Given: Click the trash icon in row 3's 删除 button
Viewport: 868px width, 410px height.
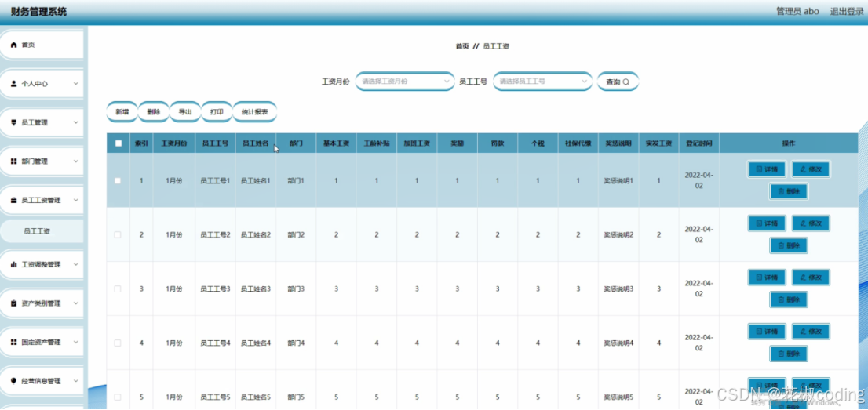Looking at the screenshot, I should pyautogui.click(x=781, y=300).
